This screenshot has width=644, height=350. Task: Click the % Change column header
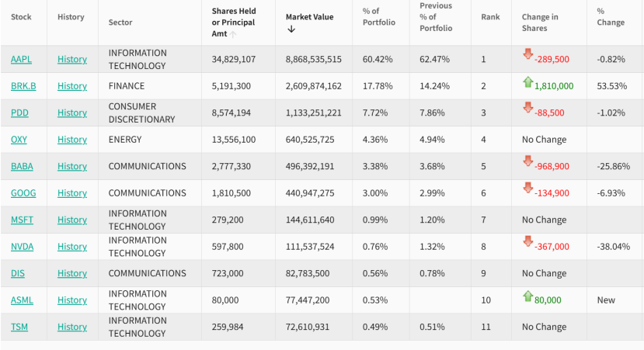611,17
